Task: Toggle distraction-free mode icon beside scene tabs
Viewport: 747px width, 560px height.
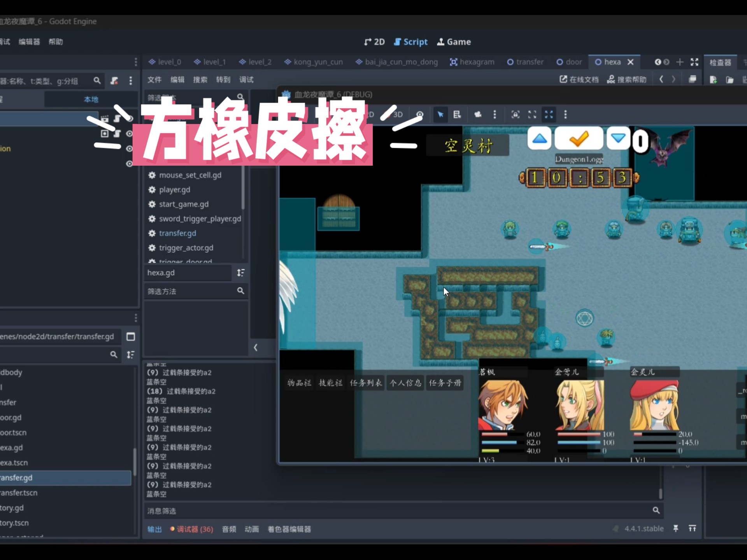Action: [694, 62]
